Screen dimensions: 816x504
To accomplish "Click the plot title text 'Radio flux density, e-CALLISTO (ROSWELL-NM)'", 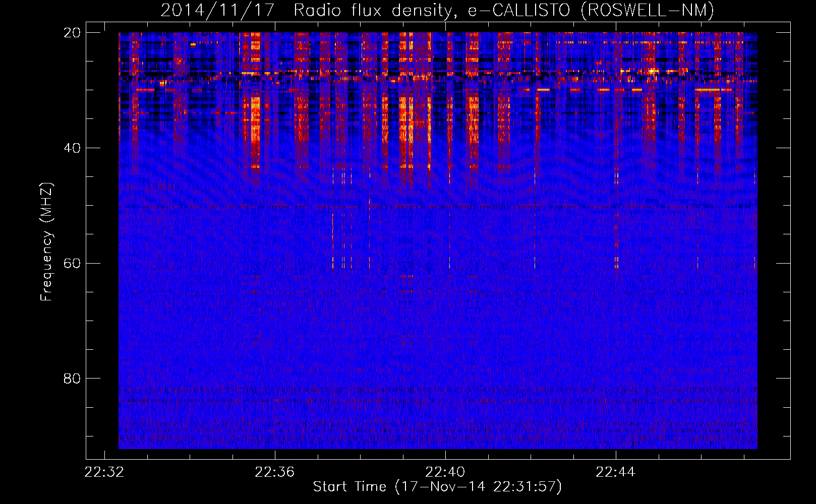I will (504, 10).
